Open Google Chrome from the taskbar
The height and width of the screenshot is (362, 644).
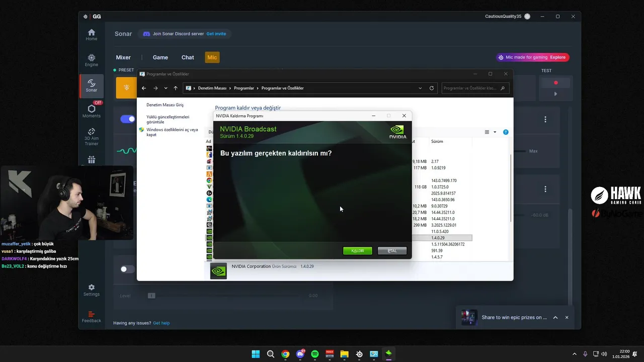click(285, 354)
